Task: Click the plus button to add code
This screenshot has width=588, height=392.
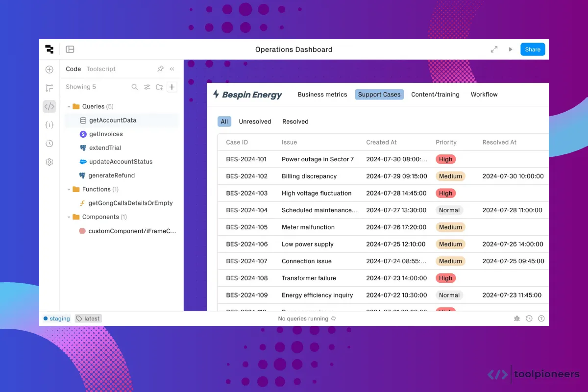Action: [172, 87]
